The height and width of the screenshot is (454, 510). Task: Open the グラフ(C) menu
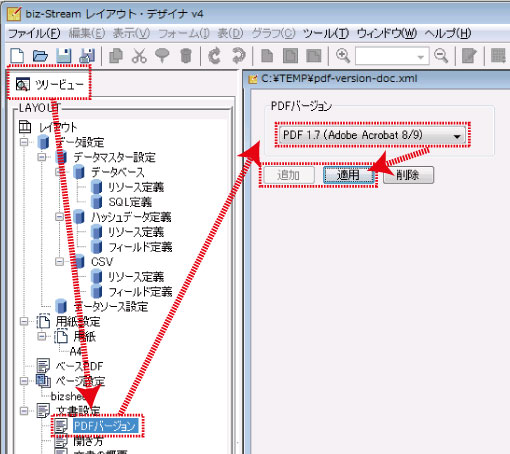(x=273, y=33)
